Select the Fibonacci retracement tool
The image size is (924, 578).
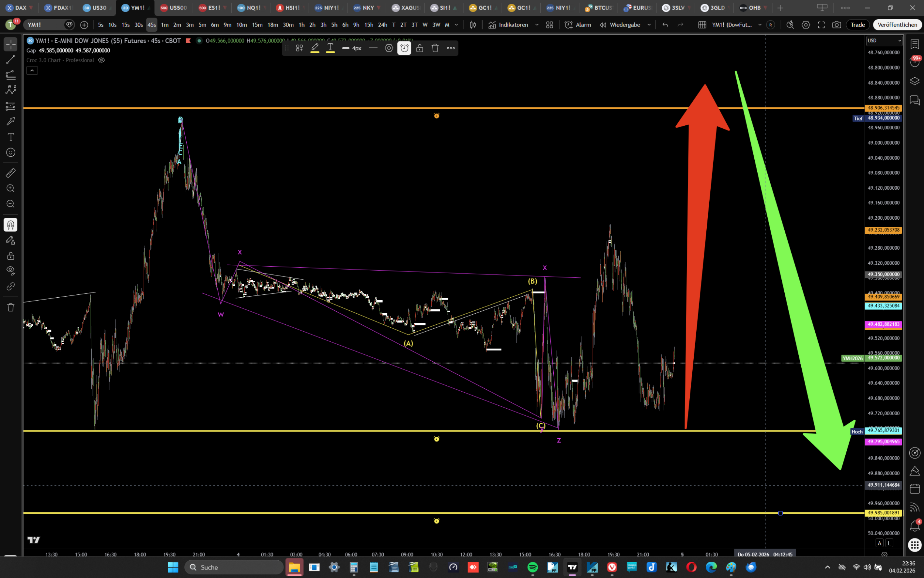(x=10, y=75)
